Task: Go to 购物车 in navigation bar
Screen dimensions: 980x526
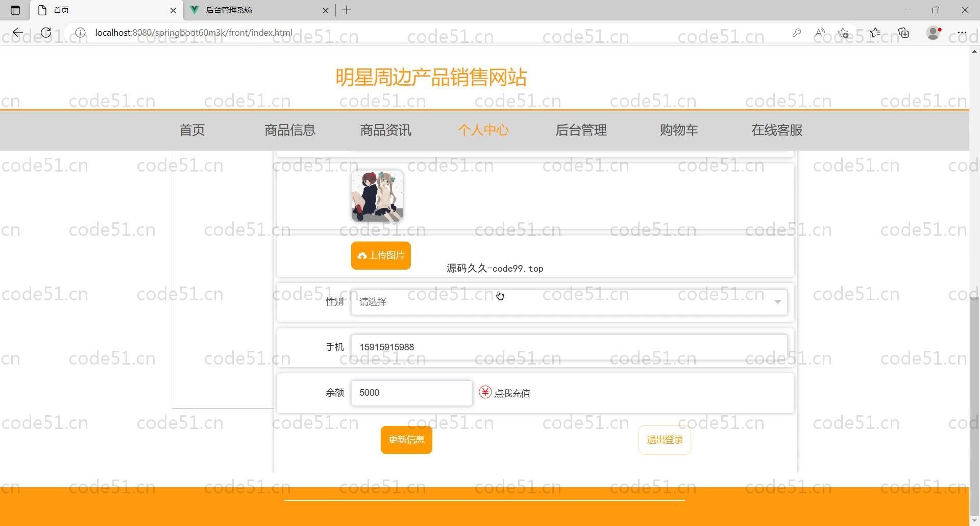Action: pos(678,130)
